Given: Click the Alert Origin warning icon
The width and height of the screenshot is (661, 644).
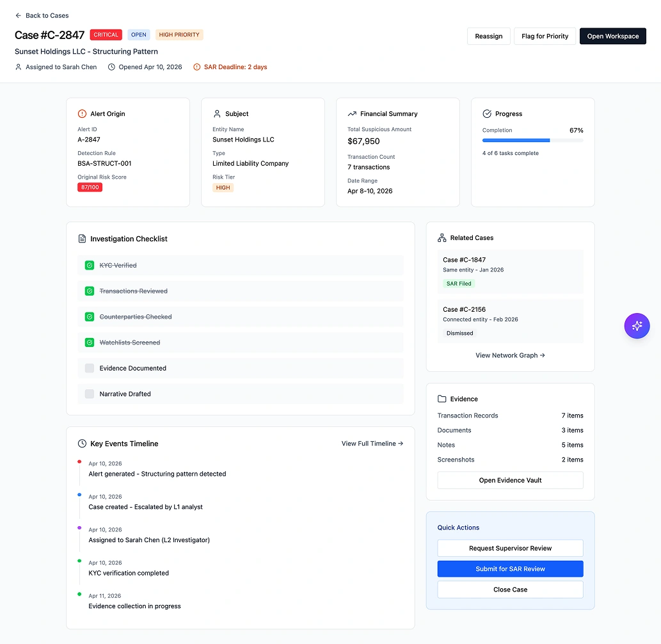Looking at the screenshot, I should [x=82, y=113].
